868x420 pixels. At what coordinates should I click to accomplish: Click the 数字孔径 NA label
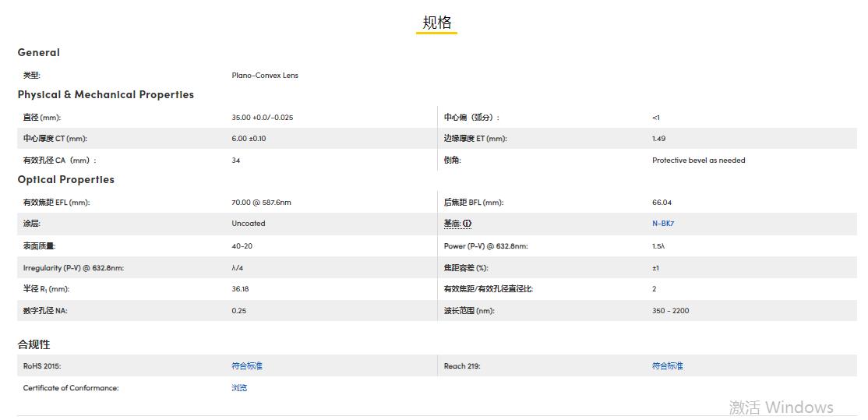click(x=45, y=311)
